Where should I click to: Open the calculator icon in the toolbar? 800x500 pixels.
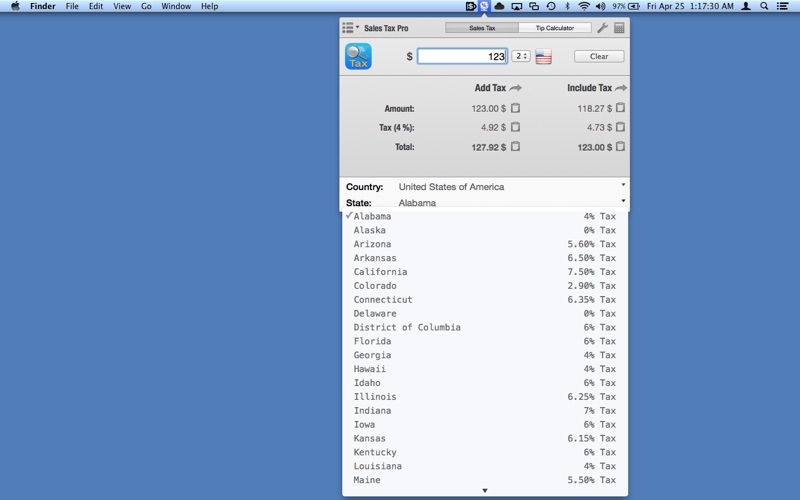click(619, 28)
